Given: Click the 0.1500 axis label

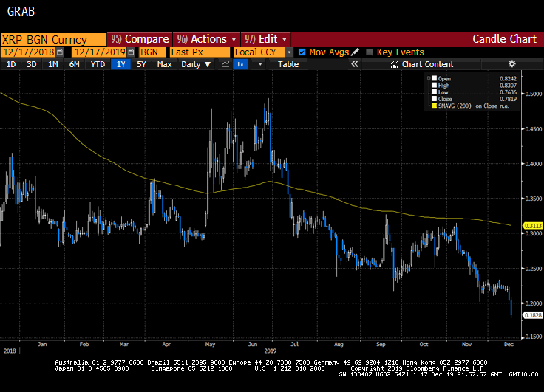Looking at the screenshot, I should coord(533,337).
